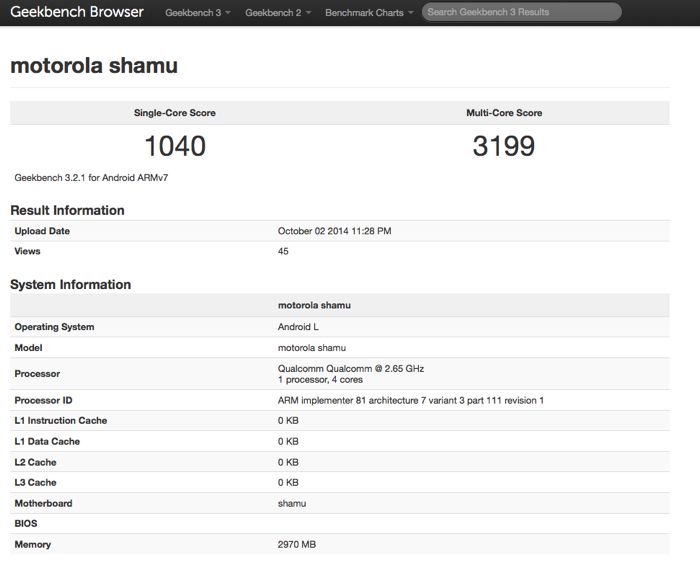Select the '2970 MB' memory value

[297, 544]
